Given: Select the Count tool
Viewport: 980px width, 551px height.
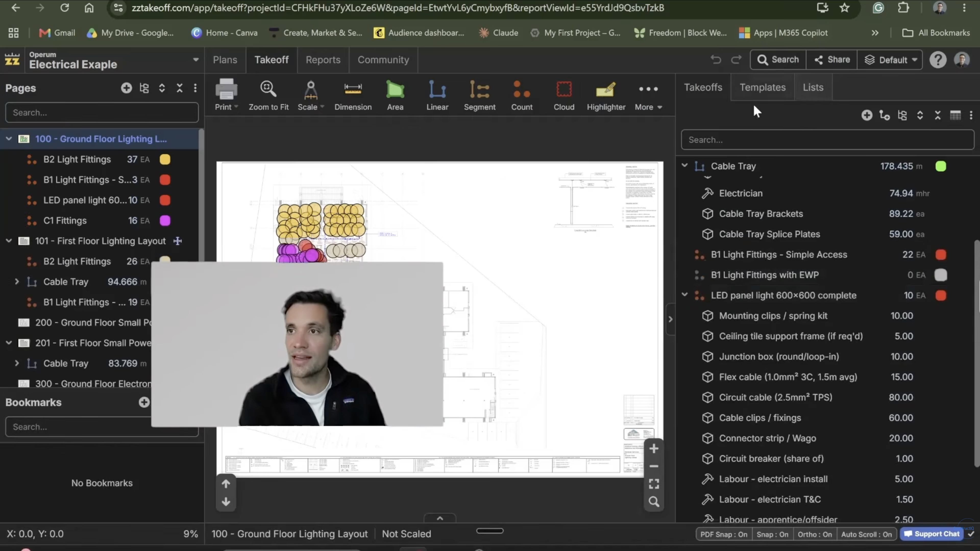Looking at the screenshot, I should (522, 96).
